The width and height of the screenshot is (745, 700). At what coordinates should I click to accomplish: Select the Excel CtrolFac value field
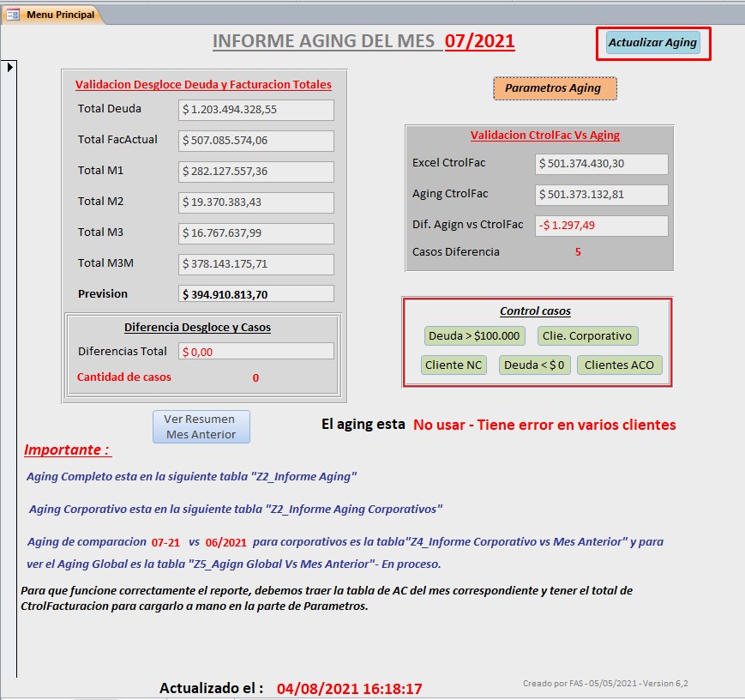click(600, 164)
